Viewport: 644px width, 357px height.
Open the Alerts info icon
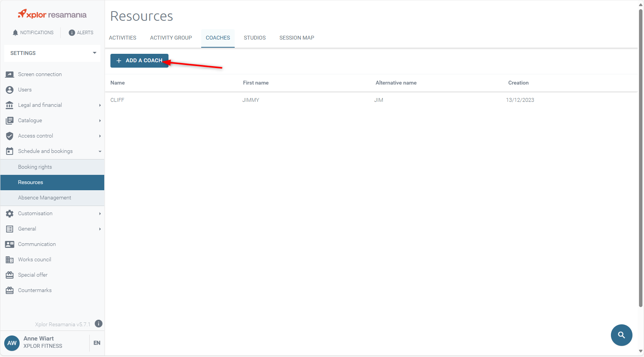[72, 33]
